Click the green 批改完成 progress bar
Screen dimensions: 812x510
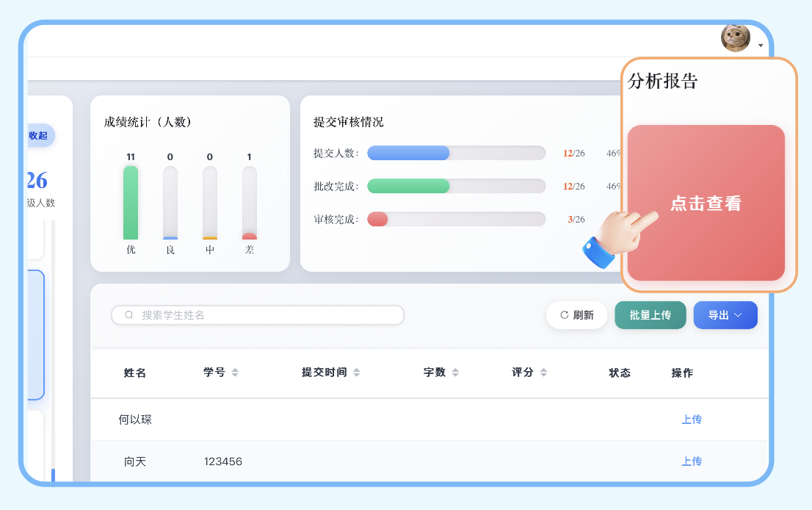pos(408,186)
